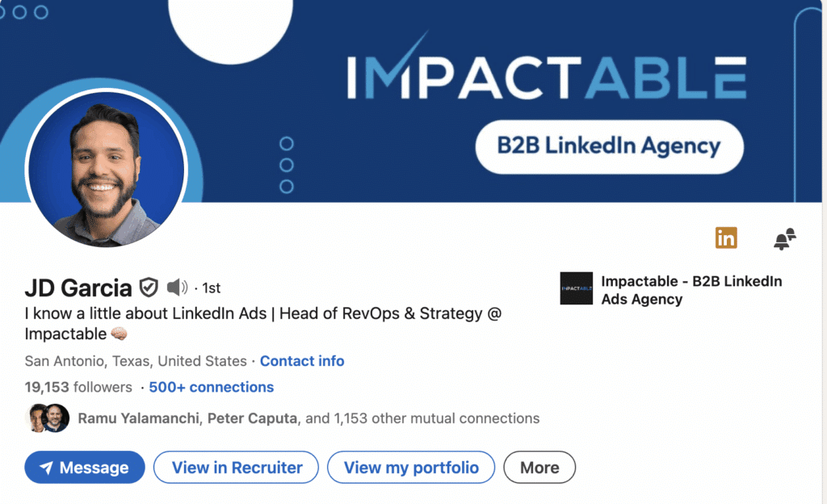This screenshot has width=827, height=504.
Task: Toggle the notification bell for this profile
Action: [784, 239]
